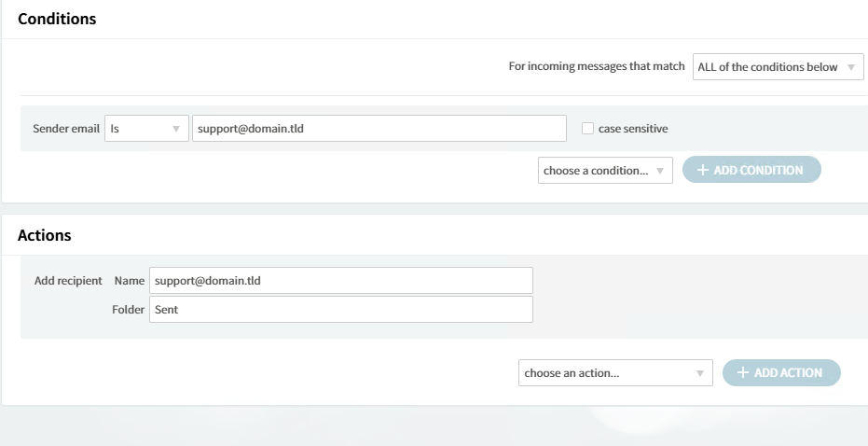The width and height of the screenshot is (868, 446).
Task: Click into the recipient Name field
Action: (341, 280)
